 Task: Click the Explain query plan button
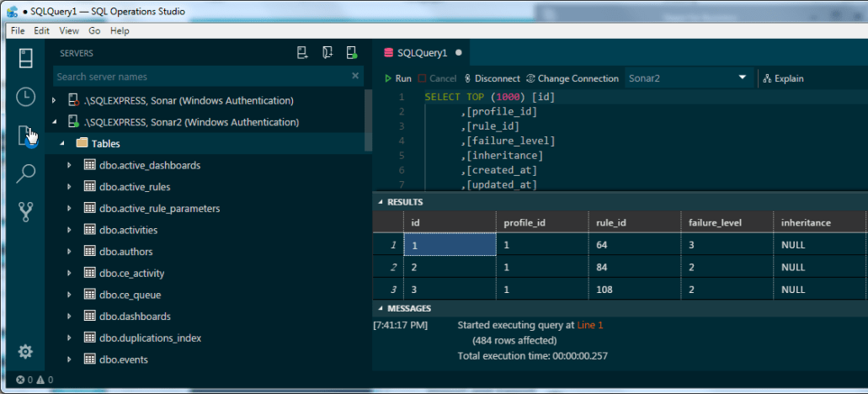(x=783, y=78)
